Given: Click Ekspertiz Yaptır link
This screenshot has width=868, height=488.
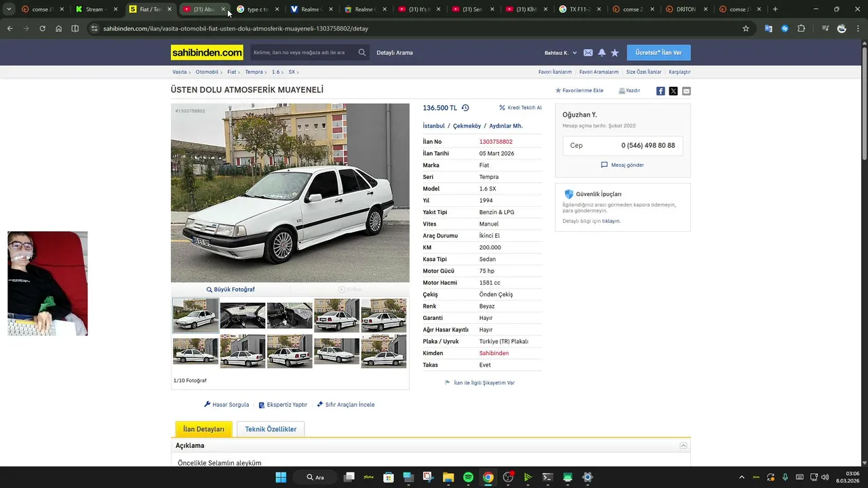Looking at the screenshot, I should 283,405.
